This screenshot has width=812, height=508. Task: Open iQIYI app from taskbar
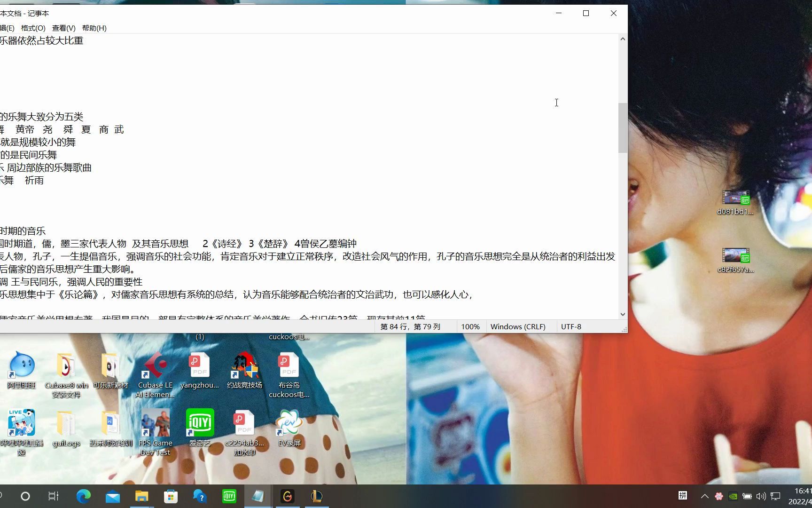point(229,496)
